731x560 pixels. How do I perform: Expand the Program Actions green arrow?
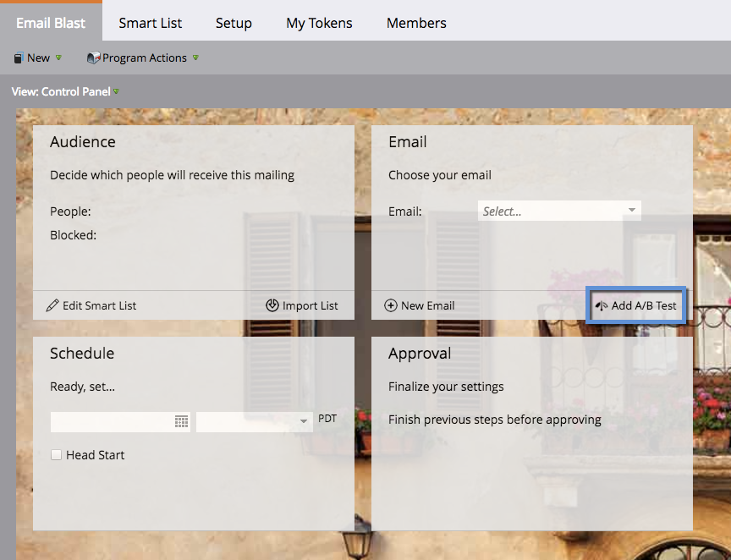[195, 58]
